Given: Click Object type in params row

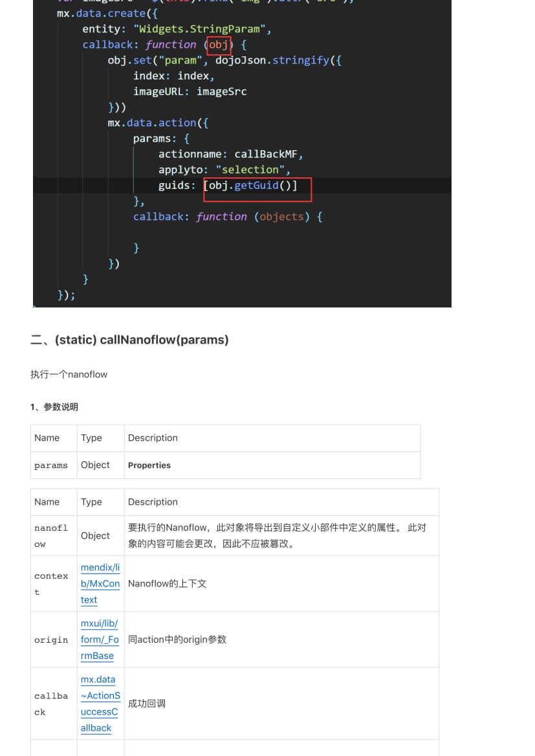Looking at the screenshot, I should [x=95, y=465].
